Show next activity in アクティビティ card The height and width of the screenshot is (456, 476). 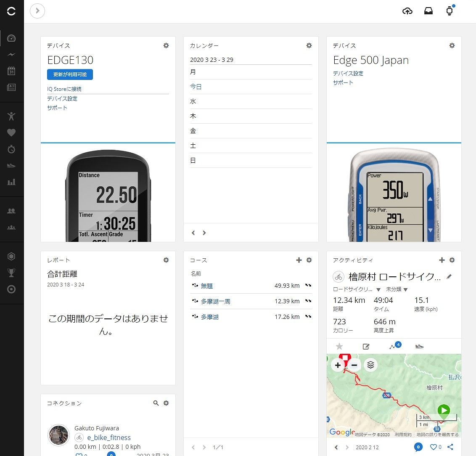coord(347,447)
